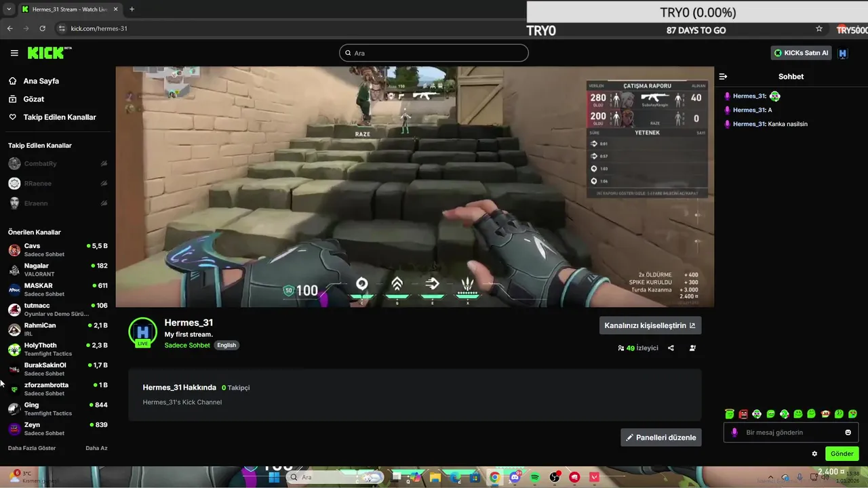Toggle notifications icon for CombatRy
Viewport: 868px width, 488px height.
click(x=104, y=163)
